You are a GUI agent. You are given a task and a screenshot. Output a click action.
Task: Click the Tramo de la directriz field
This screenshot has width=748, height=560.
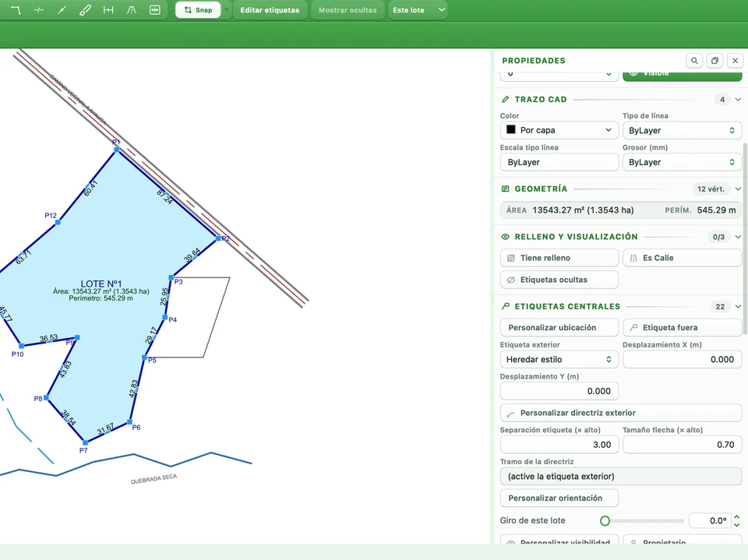[621, 476]
